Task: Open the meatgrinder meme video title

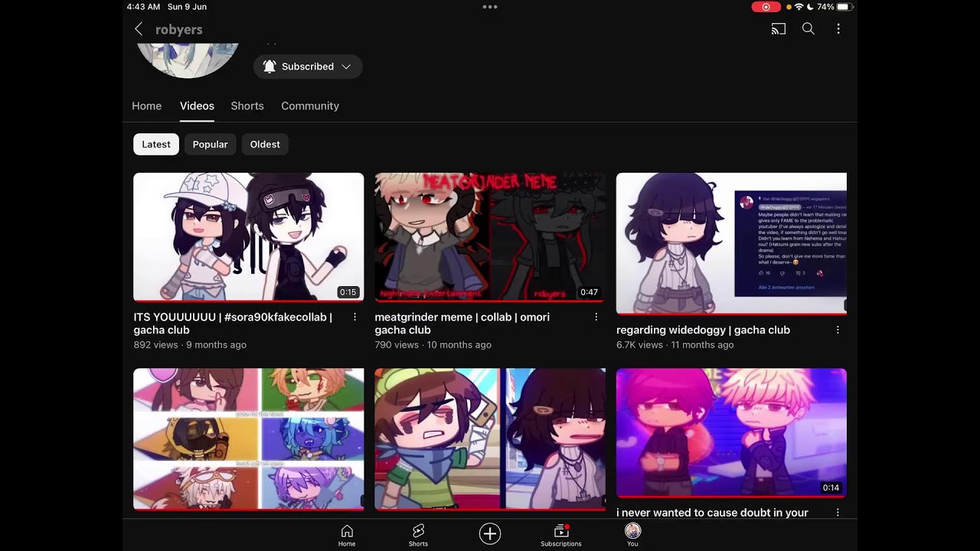Action: coord(462,324)
